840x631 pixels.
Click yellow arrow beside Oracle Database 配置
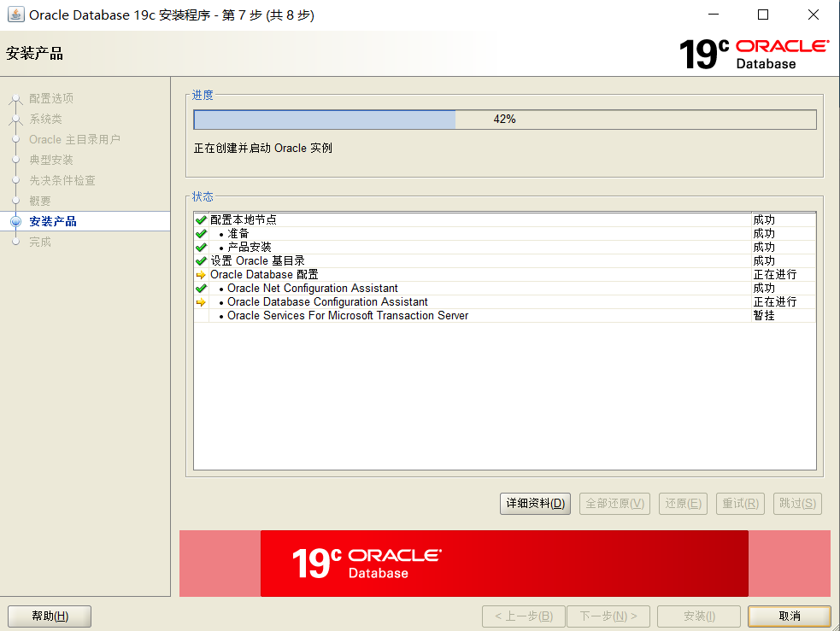click(x=201, y=275)
